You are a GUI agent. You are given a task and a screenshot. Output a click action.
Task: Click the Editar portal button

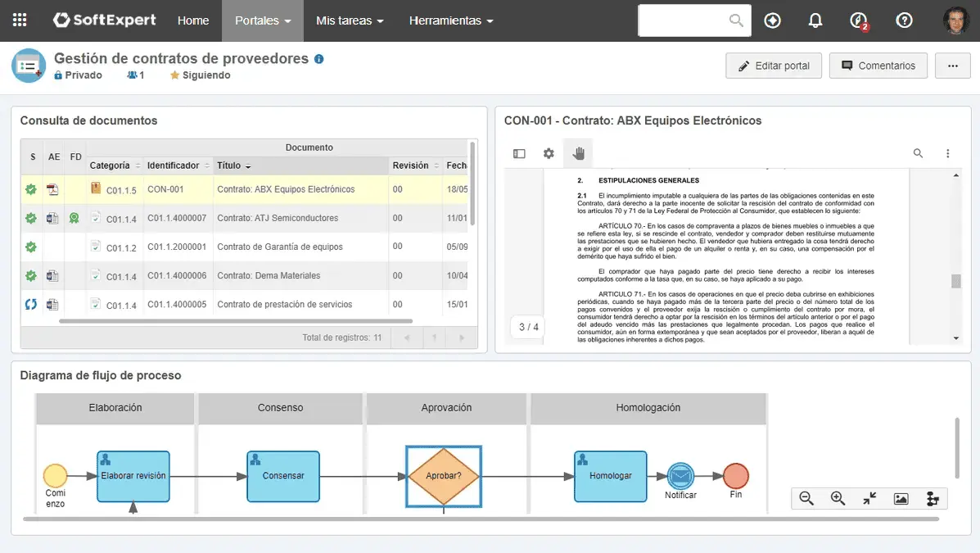coord(774,66)
